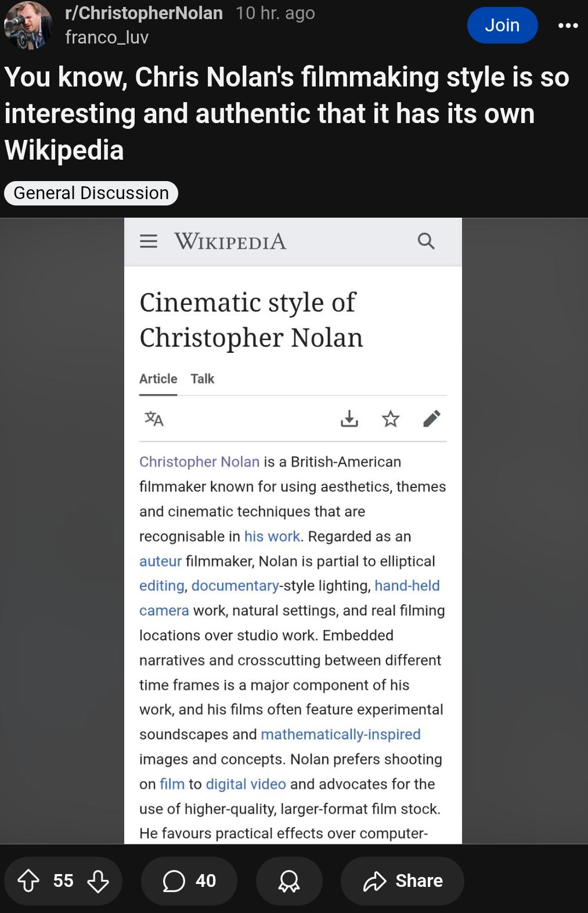Tap the Wikipedia search magnifier icon
The image size is (588, 913).
click(426, 241)
